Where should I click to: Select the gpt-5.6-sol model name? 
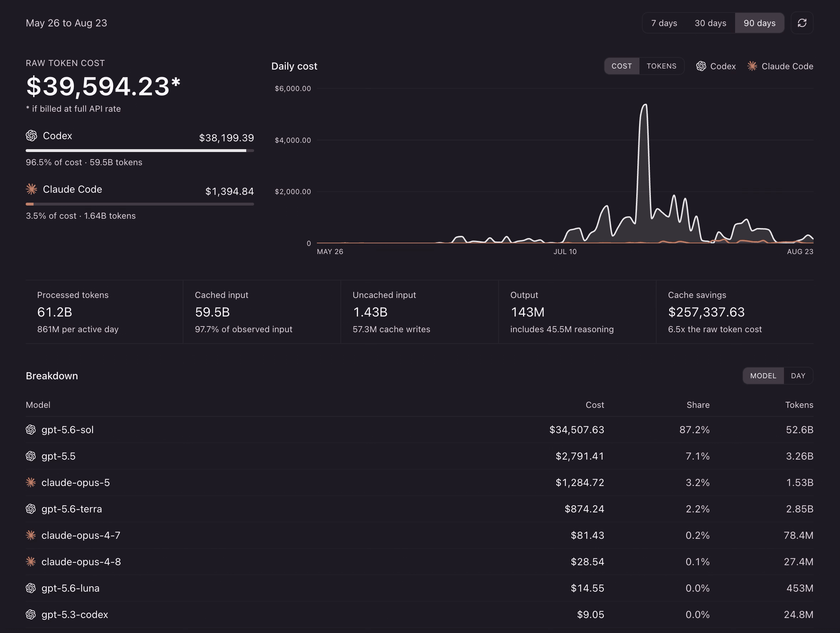click(x=67, y=430)
